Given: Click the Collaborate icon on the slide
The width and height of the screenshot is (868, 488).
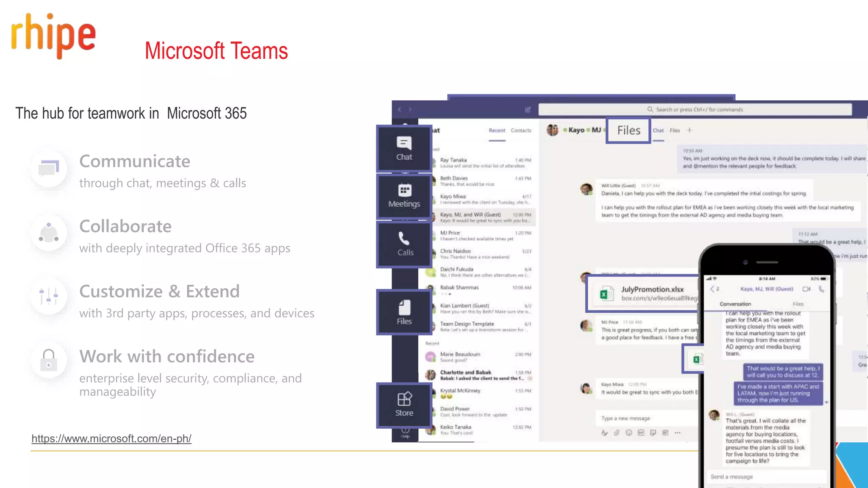Looking at the screenshot, I should pyautogui.click(x=49, y=233).
